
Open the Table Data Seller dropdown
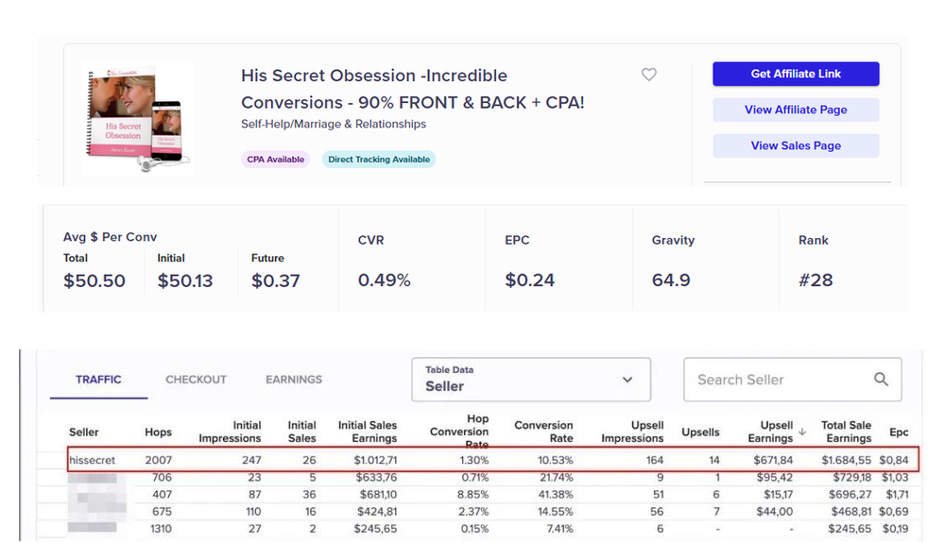point(531,380)
